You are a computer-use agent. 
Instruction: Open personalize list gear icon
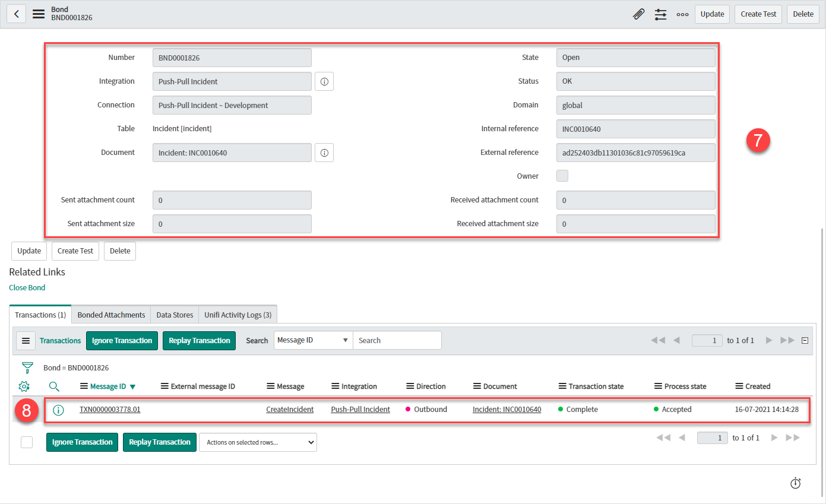[24, 386]
